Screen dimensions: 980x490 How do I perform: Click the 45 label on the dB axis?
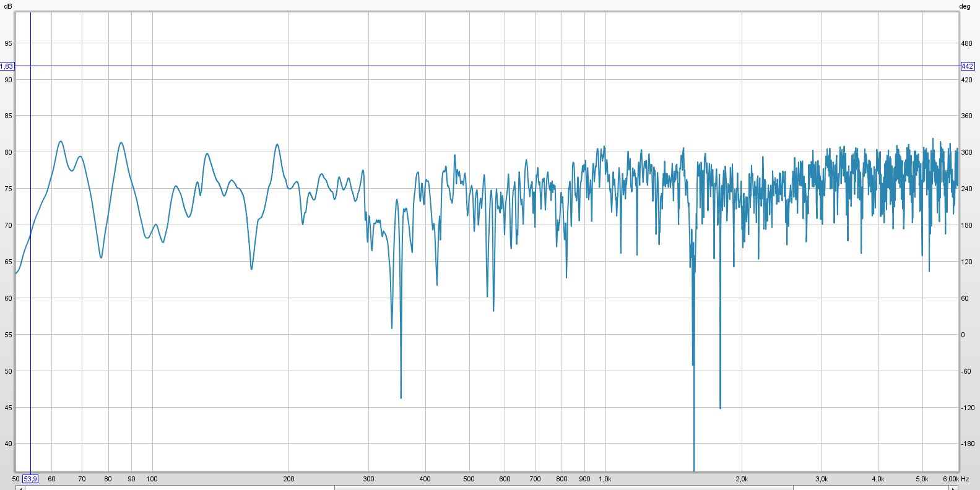coord(8,408)
